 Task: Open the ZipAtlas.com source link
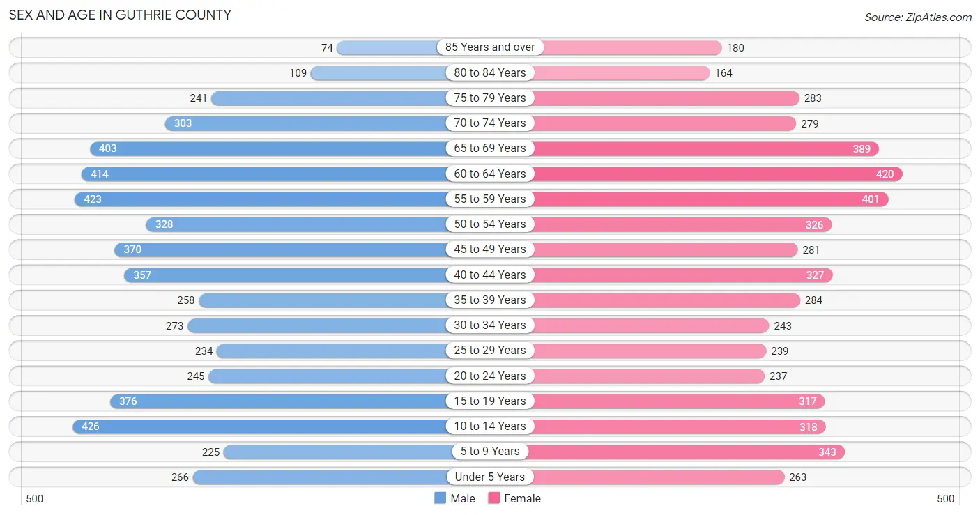pos(918,17)
